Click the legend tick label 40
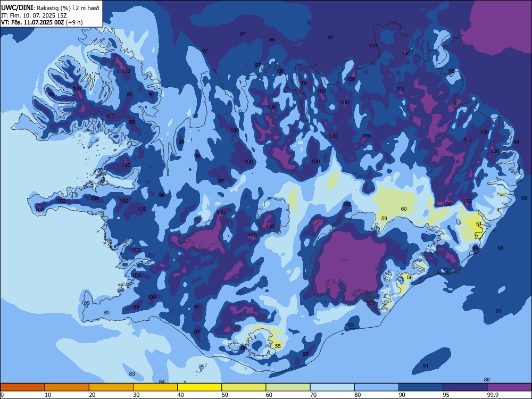Viewport: 532px width, 399px height. (x=180, y=395)
